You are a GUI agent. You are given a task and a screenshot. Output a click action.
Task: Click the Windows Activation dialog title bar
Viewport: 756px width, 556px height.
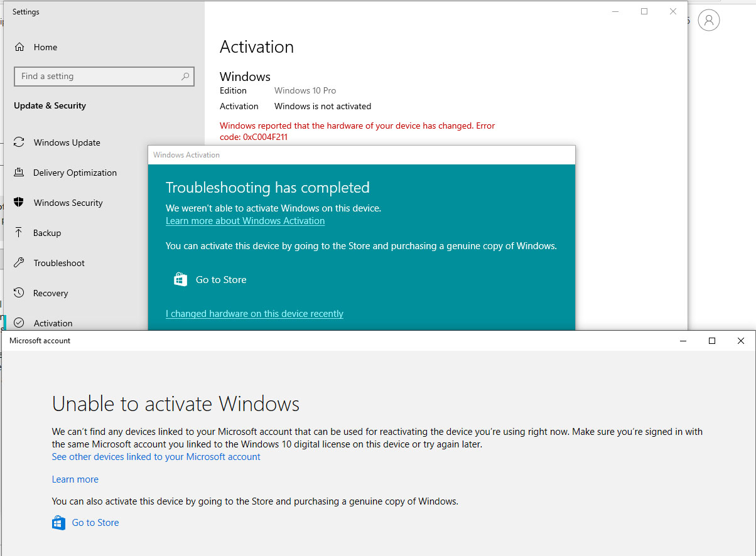(x=361, y=155)
